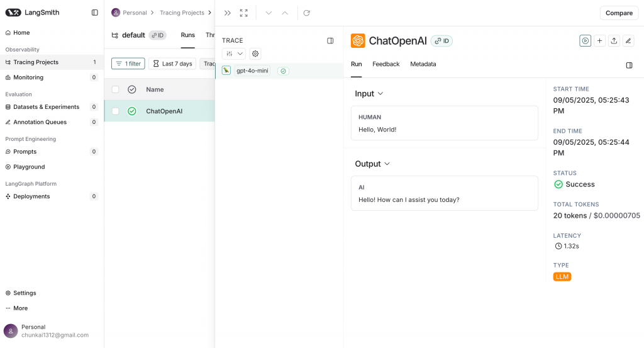The height and width of the screenshot is (348, 644).
Task: Open Deployments in the sidebar
Action: click(x=52, y=196)
